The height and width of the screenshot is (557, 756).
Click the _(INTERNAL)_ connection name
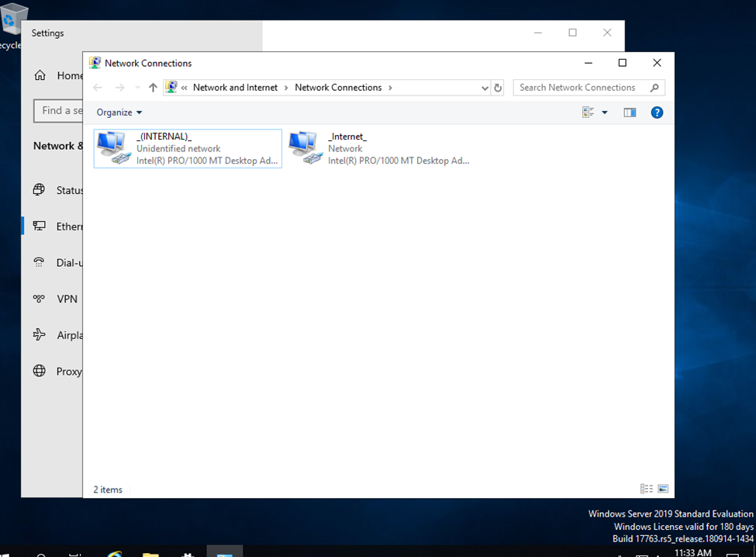click(x=164, y=137)
